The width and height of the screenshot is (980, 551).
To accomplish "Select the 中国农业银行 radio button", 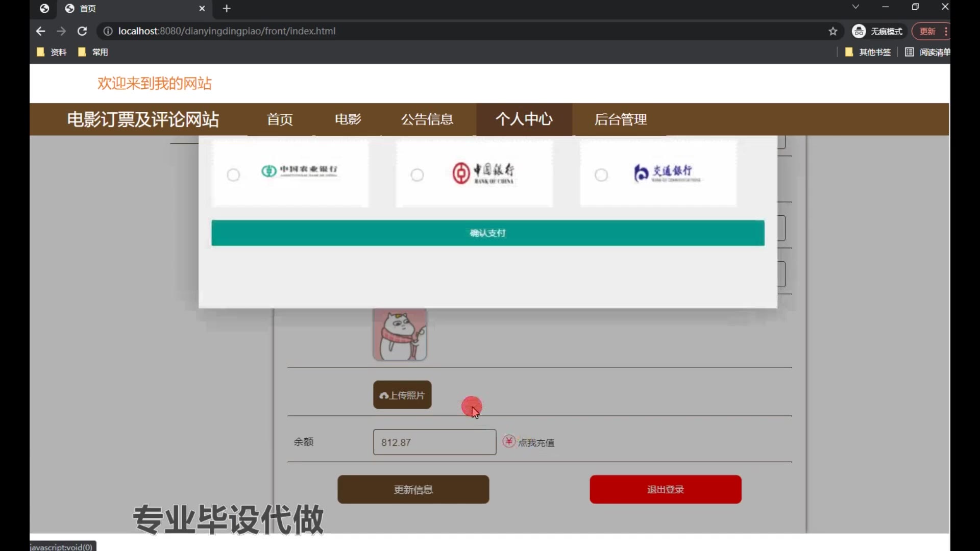I will [x=233, y=175].
